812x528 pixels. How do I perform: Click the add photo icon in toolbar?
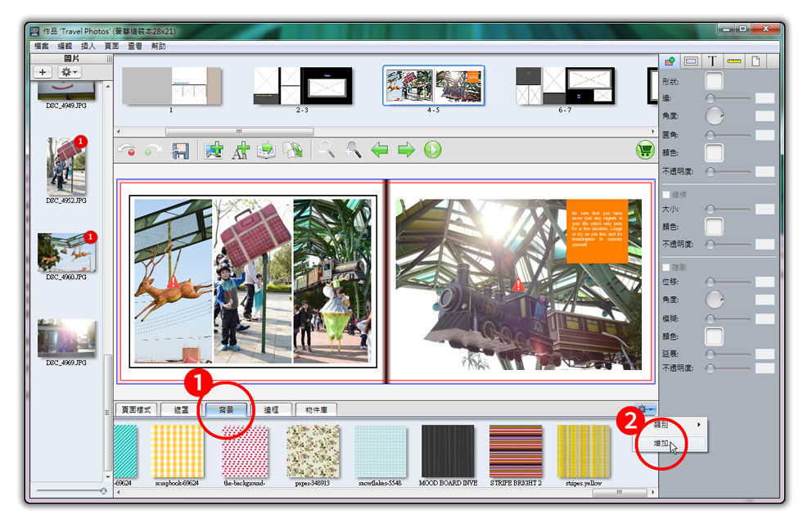click(214, 151)
